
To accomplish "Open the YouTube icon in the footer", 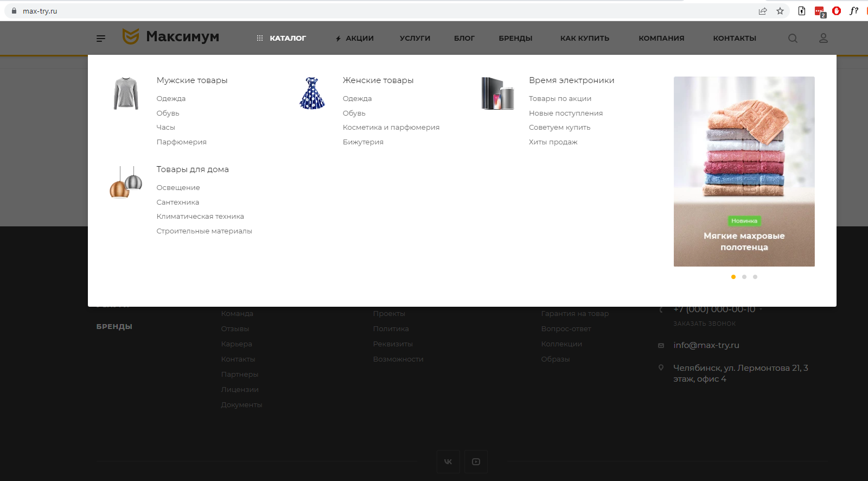I will point(476,461).
